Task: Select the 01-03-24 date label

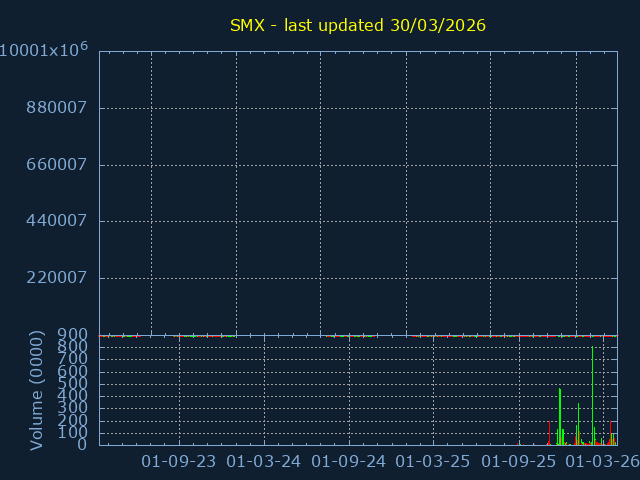Action: point(264,461)
